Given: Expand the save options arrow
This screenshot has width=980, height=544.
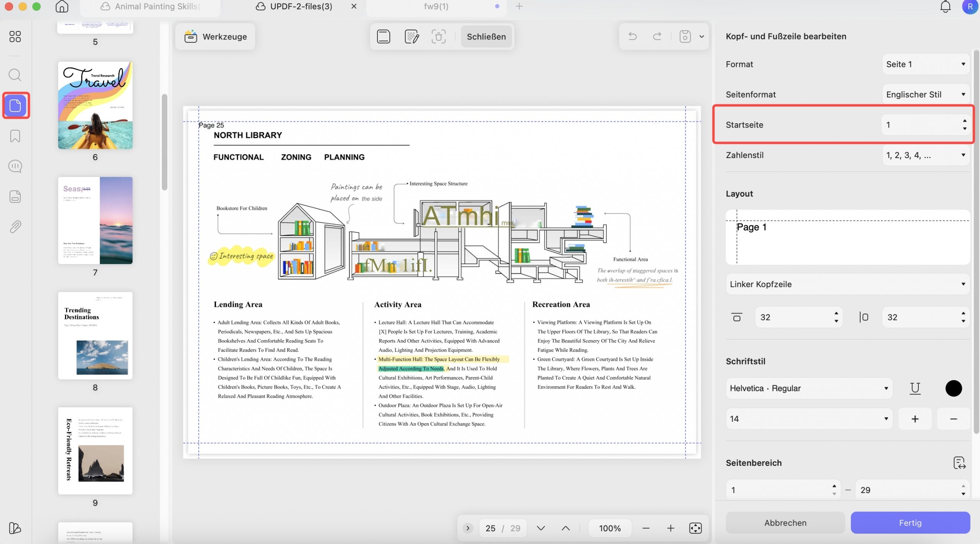Looking at the screenshot, I should pyautogui.click(x=702, y=37).
